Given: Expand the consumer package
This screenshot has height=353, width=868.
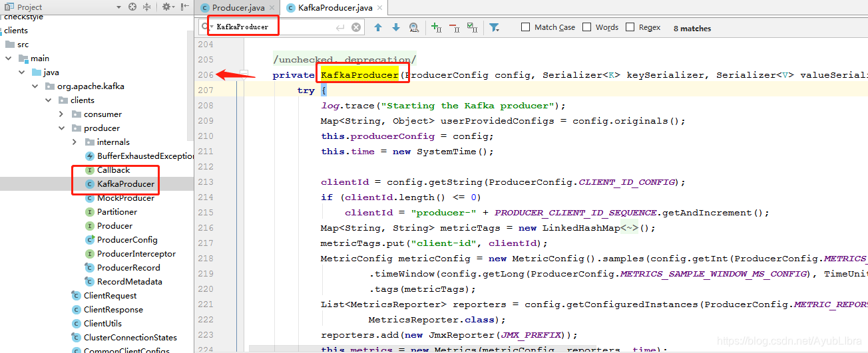Looking at the screenshot, I should tap(62, 114).
